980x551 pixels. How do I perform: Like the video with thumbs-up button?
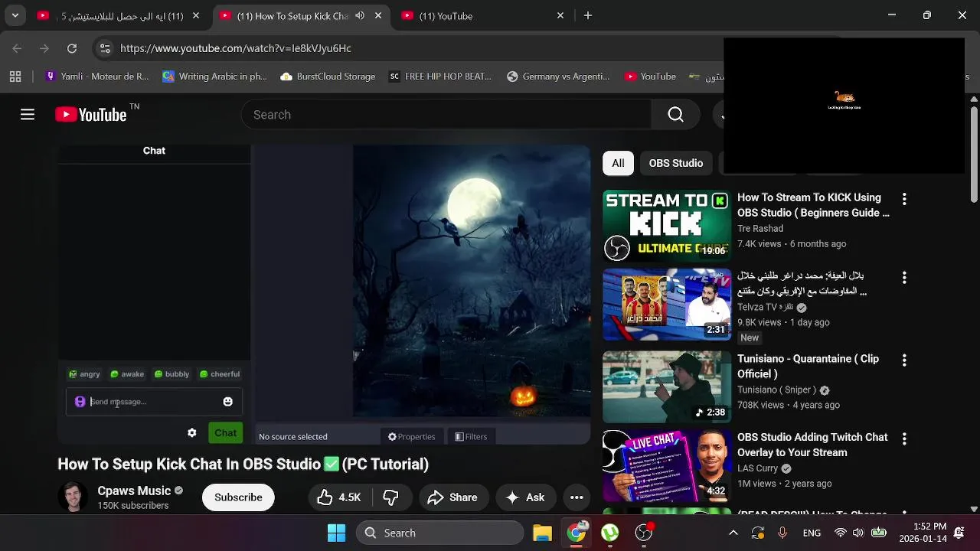[338, 497]
